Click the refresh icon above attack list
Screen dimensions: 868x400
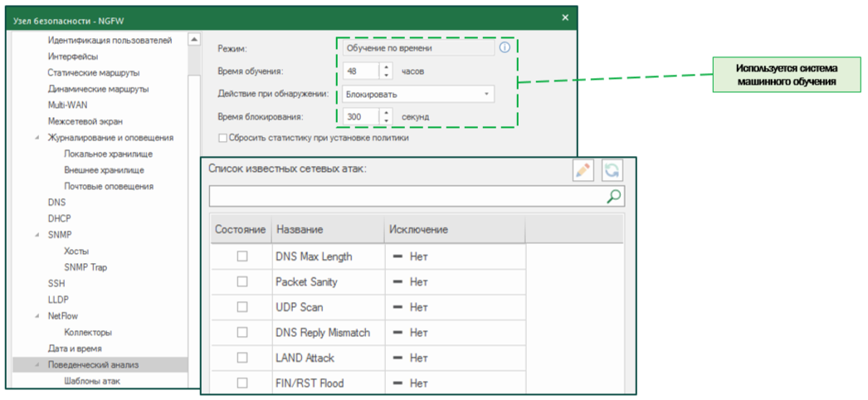tap(612, 170)
